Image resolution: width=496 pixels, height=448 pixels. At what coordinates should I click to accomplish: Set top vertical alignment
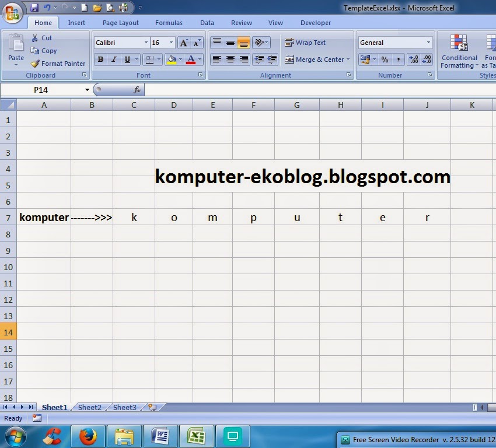[216, 43]
